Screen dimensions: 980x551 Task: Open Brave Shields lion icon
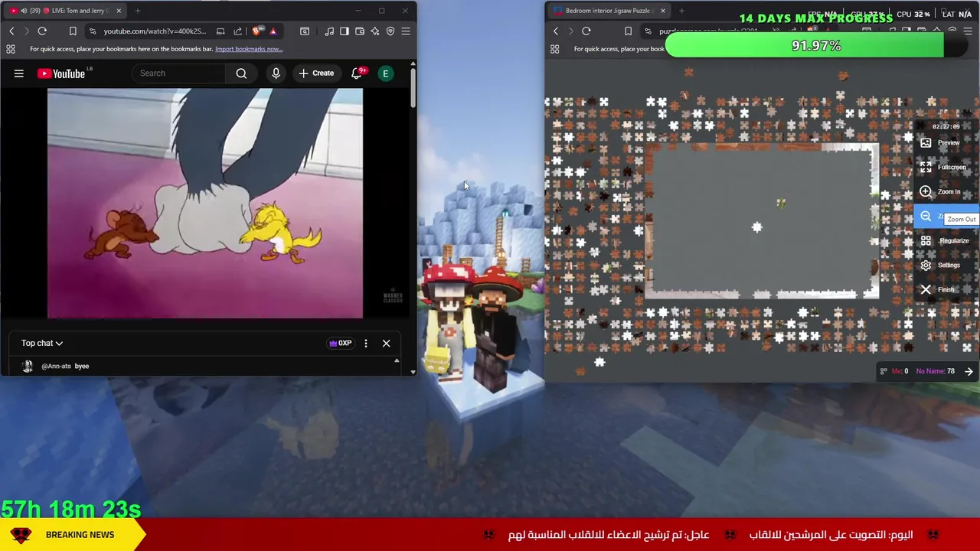pyautogui.click(x=256, y=31)
